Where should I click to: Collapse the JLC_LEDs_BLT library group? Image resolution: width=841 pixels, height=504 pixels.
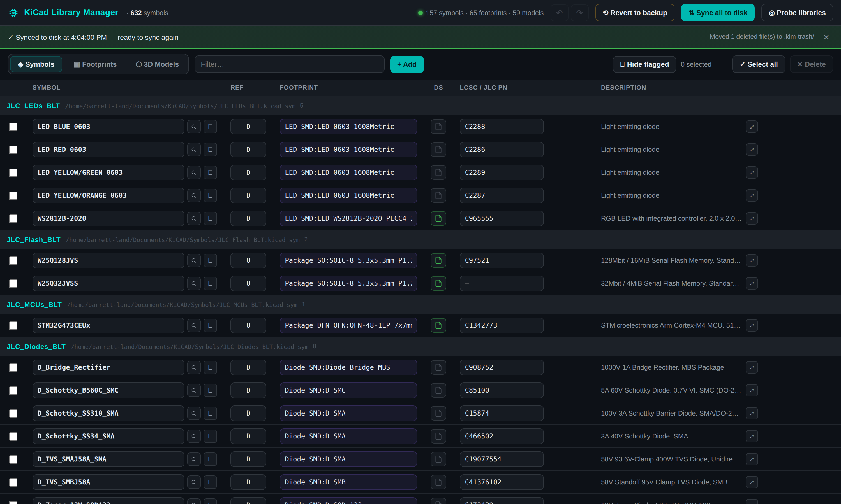coord(33,106)
